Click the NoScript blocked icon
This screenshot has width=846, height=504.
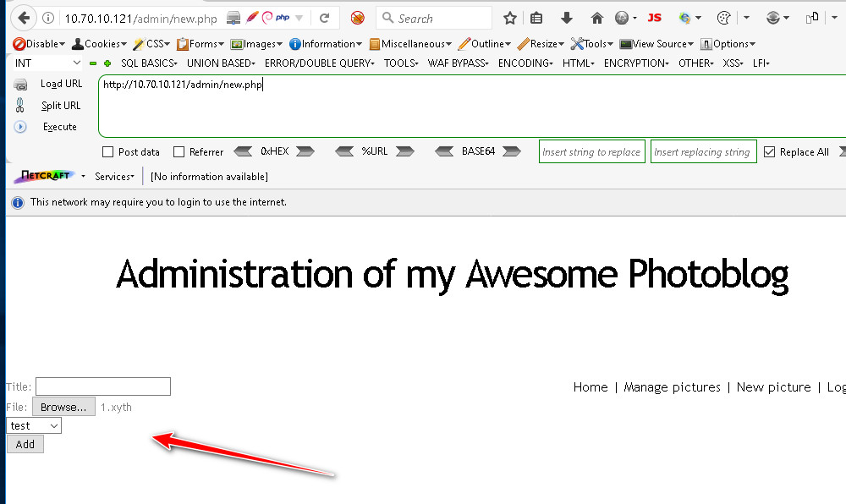click(358, 18)
